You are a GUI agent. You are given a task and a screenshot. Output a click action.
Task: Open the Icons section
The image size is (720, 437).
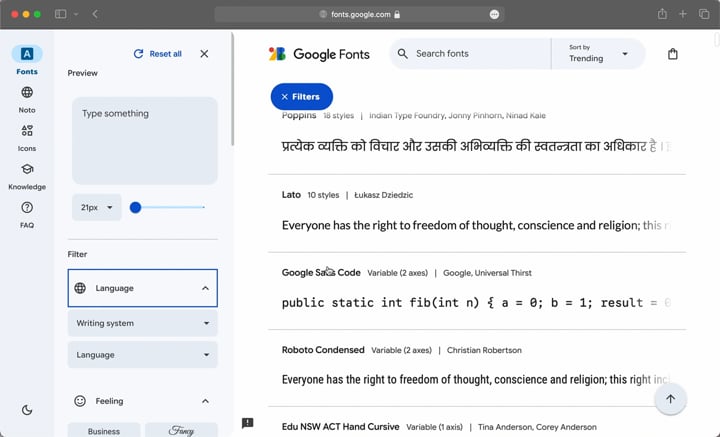[x=27, y=138]
